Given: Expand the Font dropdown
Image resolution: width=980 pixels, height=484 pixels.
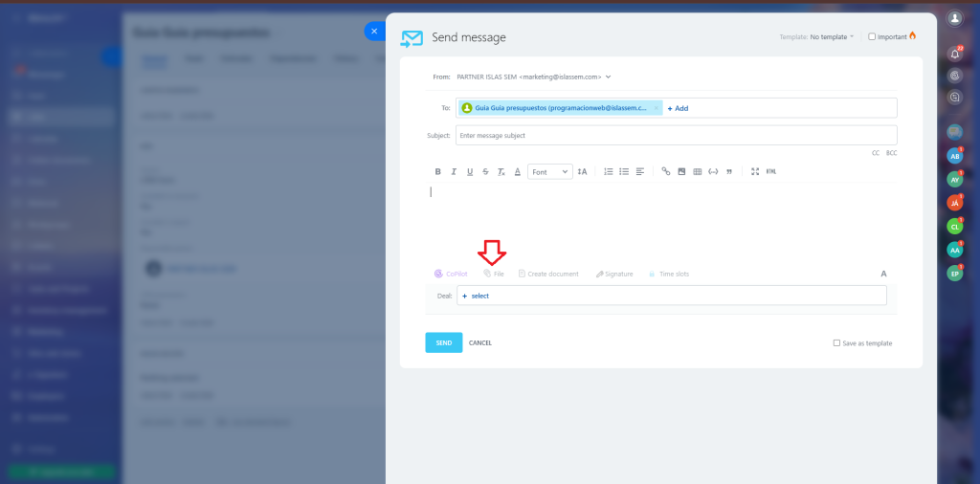Looking at the screenshot, I should click(551, 171).
